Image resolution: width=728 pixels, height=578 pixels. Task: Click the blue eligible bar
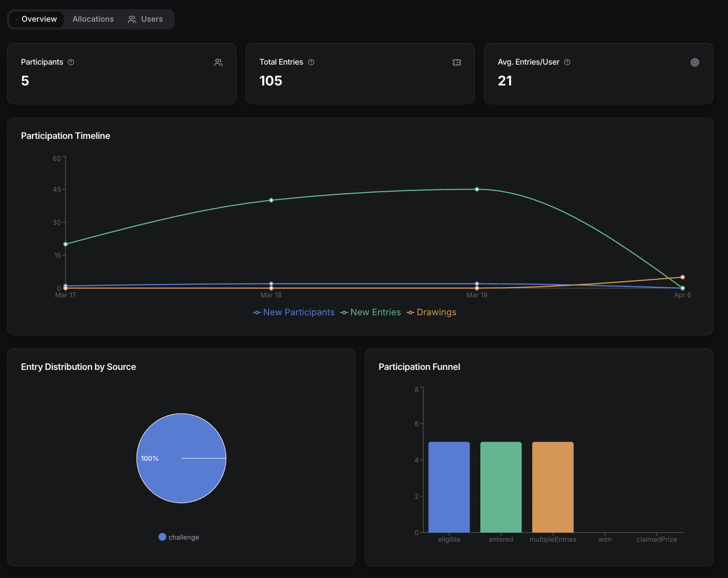tap(449, 487)
